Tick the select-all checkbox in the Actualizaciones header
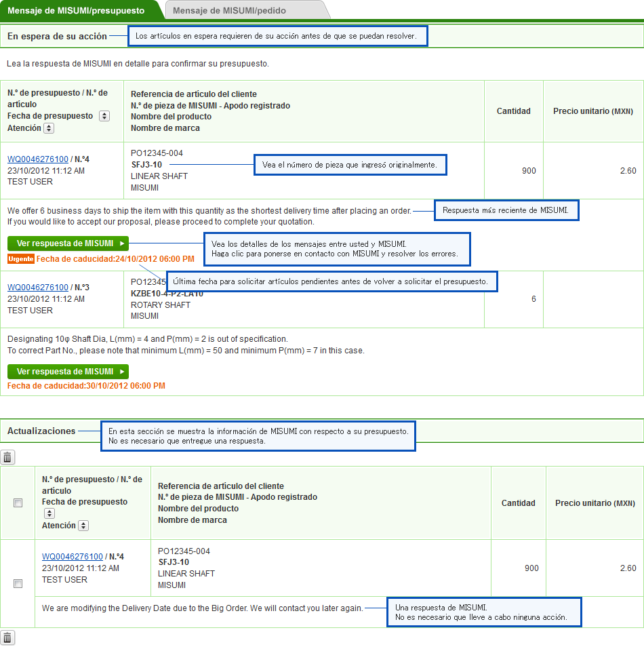Viewport: 644px width, 647px height. tap(18, 503)
